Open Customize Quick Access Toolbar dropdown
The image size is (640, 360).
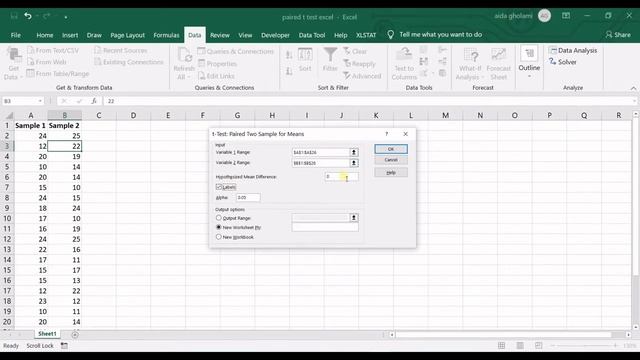pyautogui.click(x=66, y=17)
